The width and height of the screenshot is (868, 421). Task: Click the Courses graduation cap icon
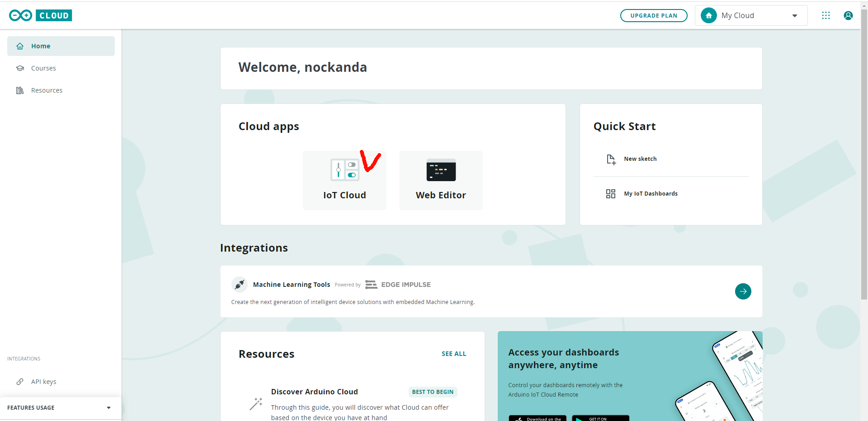(x=20, y=68)
